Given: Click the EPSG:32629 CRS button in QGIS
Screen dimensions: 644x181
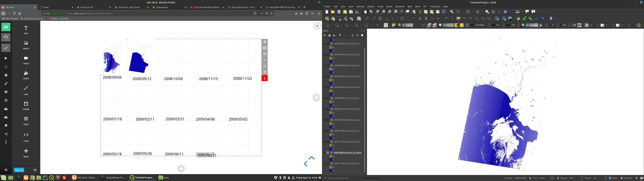Looking at the screenshot, I should click(x=626, y=178).
